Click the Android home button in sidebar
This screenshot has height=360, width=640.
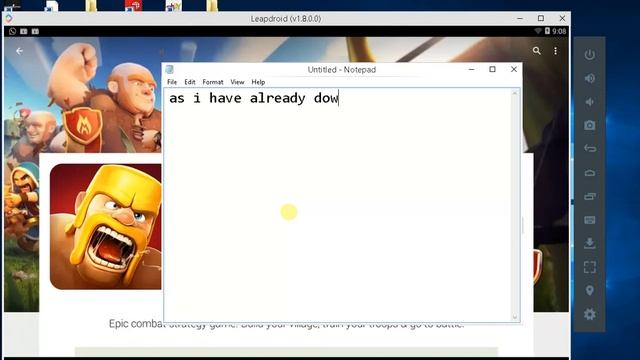589,173
